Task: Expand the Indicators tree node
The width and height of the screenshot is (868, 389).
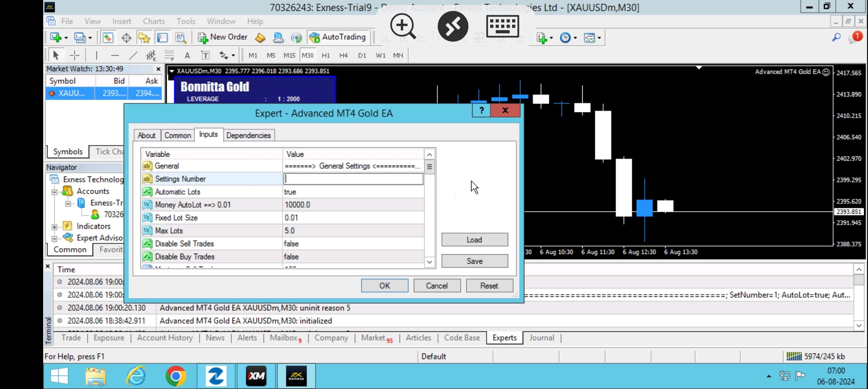Action: [x=54, y=227]
